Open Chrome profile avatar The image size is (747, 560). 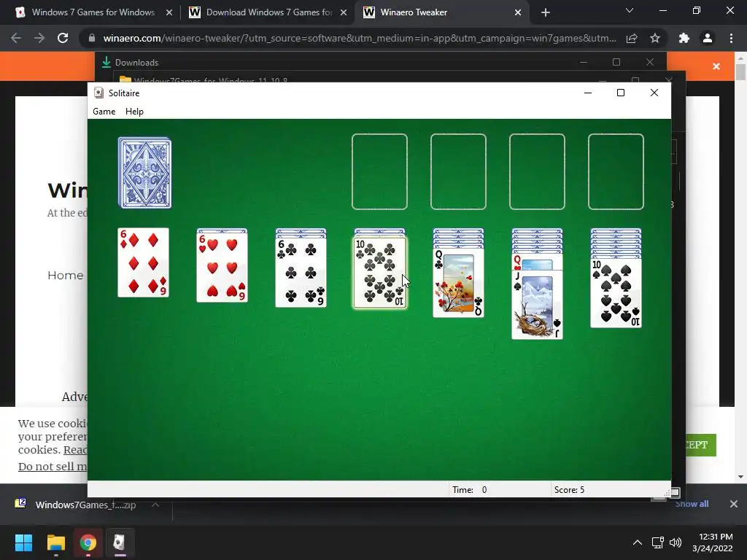pos(708,38)
